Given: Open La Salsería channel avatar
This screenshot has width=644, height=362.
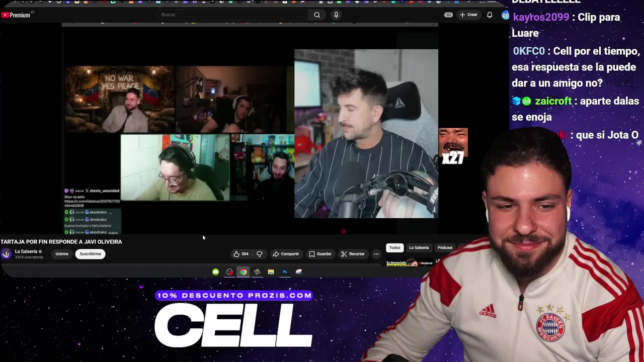Looking at the screenshot, I should click(6, 254).
